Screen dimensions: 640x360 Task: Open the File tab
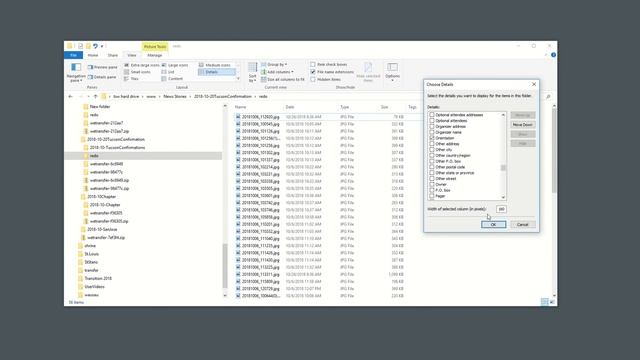coord(73,55)
